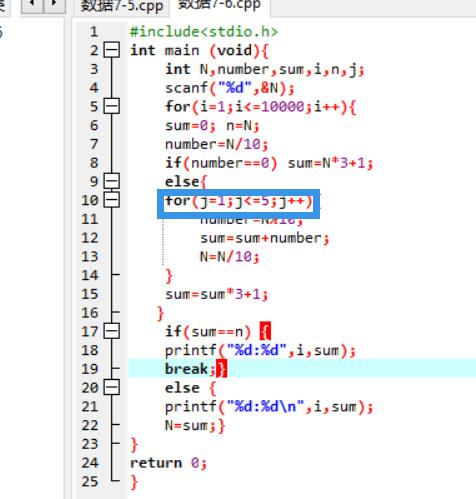The image size is (476, 499).
Task: Click the closing brace on line 14
Action: click(x=169, y=276)
